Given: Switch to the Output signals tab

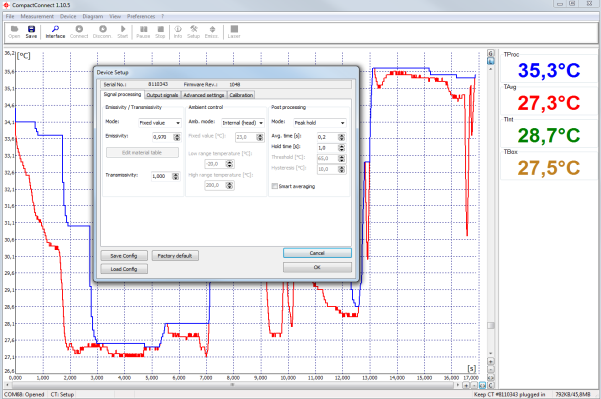Looking at the screenshot, I should [163, 95].
